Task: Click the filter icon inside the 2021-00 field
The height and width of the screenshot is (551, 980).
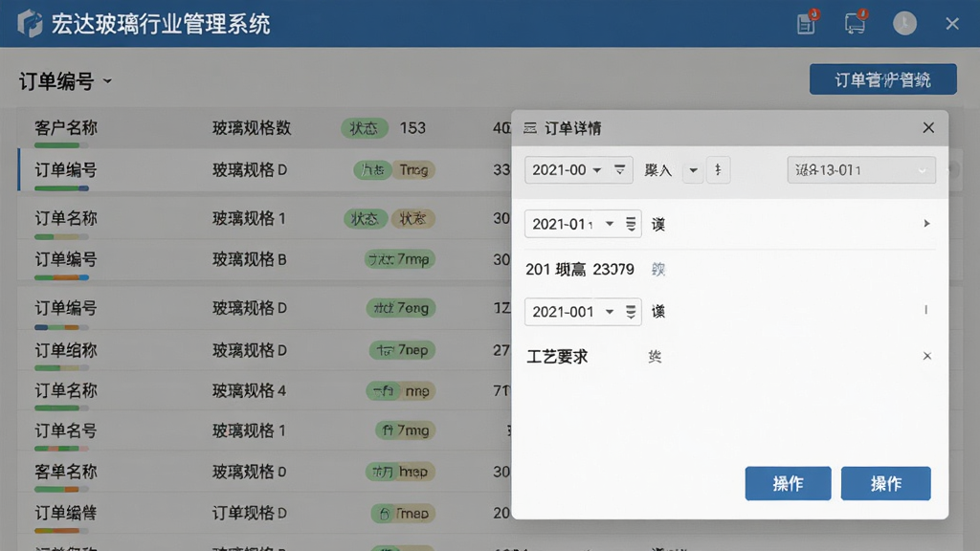Action: (x=619, y=170)
